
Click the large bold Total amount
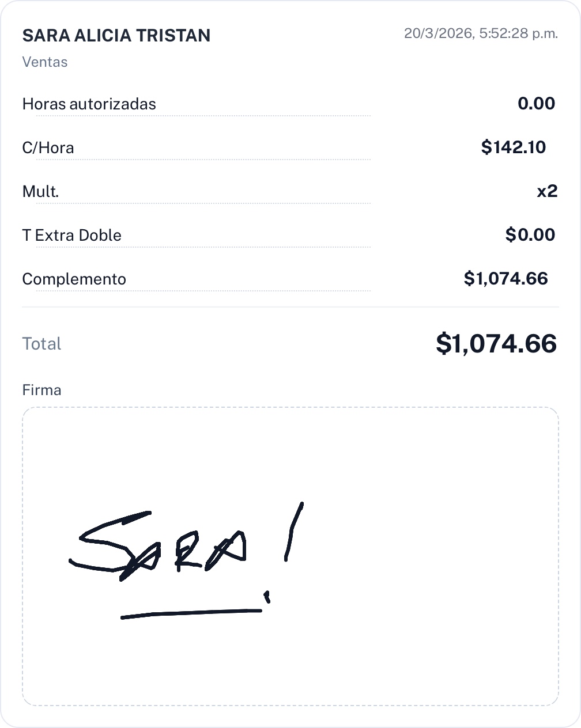click(496, 344)
